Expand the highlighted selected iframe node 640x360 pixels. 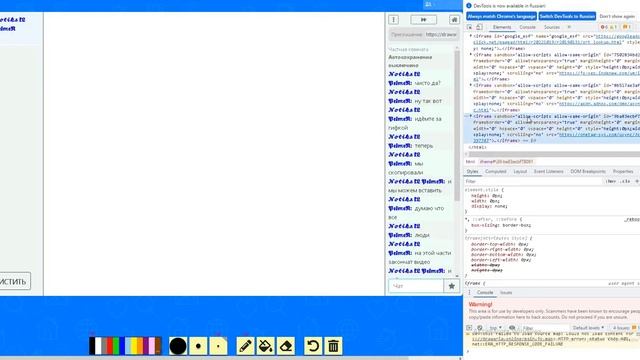point(471,116)
